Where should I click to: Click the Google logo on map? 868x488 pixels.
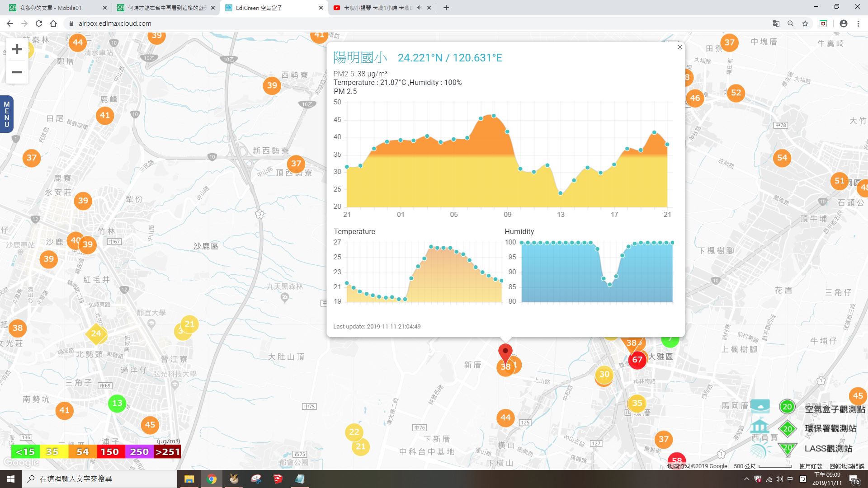[21, 463]
